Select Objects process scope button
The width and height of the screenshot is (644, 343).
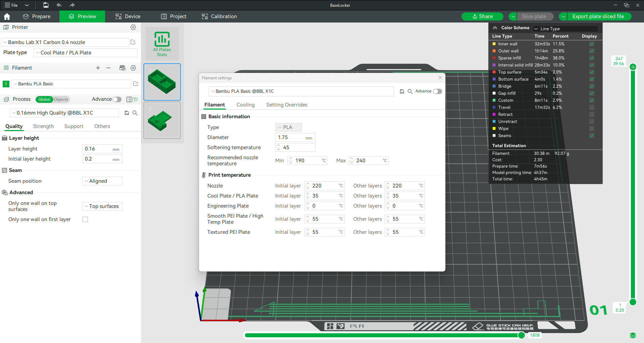pyautogui.click(x=61, y=99)
